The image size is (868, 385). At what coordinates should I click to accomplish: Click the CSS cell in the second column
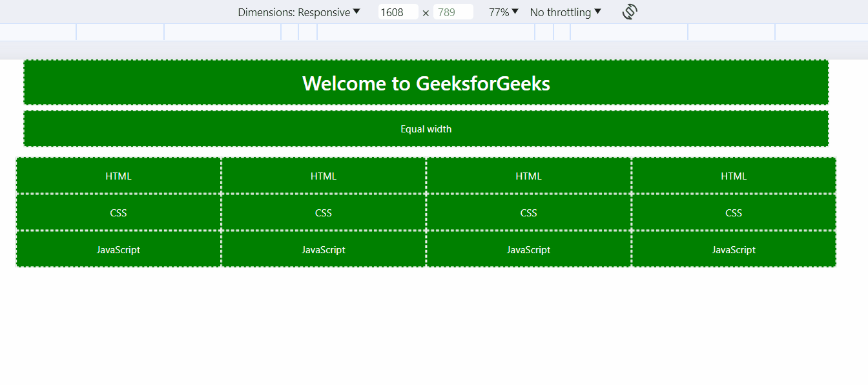click(324, 213)
